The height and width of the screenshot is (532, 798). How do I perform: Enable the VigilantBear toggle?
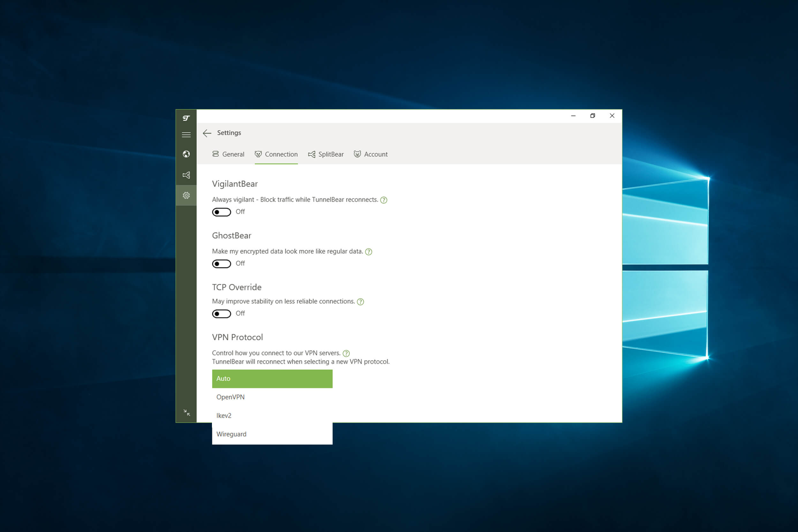click(x=221, y=212)
